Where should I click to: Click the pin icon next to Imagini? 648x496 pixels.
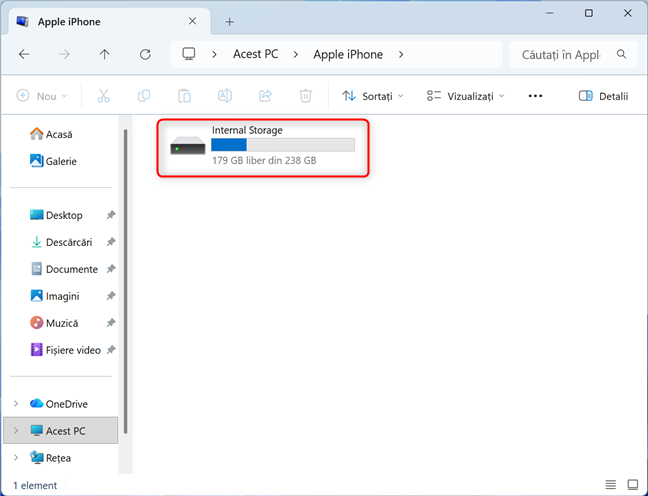coord(111,296)
